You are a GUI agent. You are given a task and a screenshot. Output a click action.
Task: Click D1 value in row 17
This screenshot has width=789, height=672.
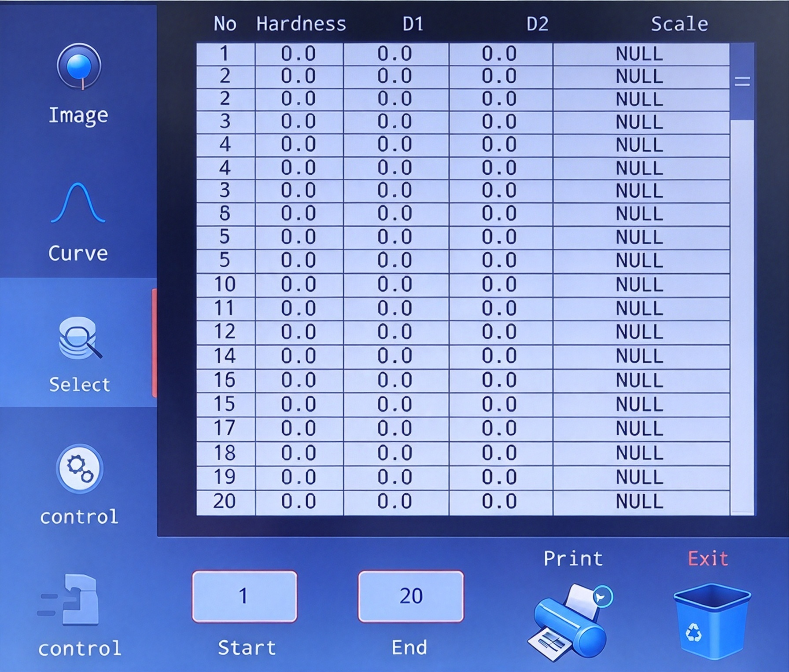pos(395,429)
